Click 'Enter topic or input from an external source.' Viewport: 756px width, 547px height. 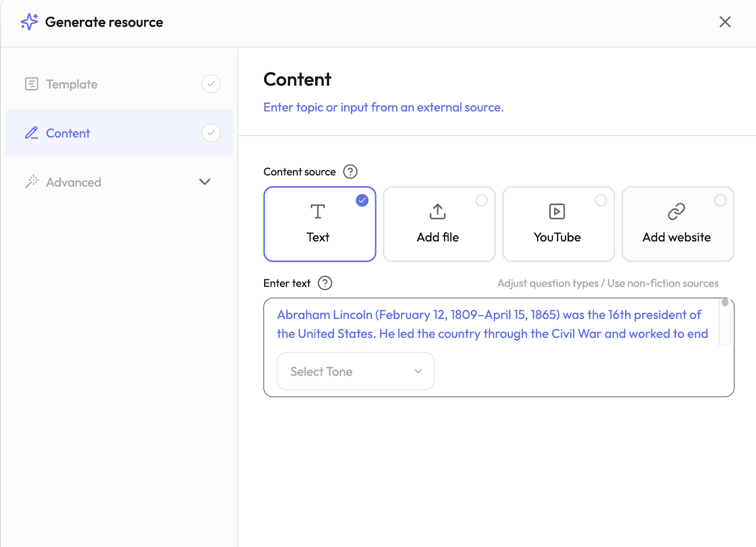384,107
